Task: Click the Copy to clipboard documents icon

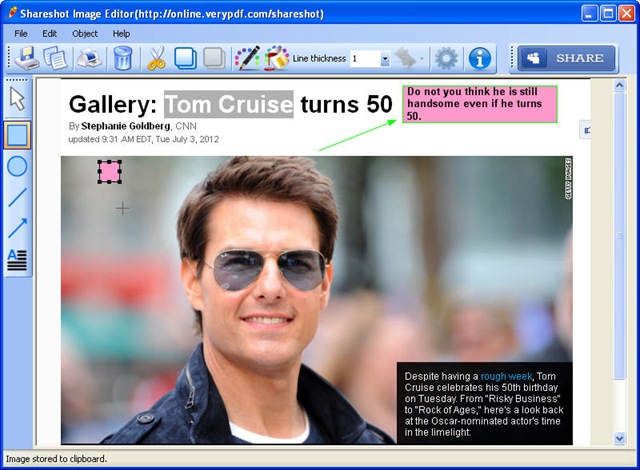Action: coord(56,58)
